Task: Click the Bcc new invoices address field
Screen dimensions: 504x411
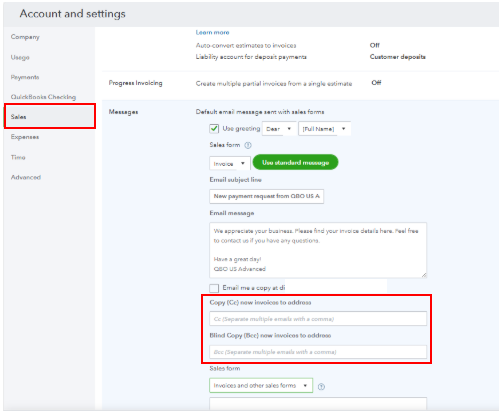Action: (318, 352)
